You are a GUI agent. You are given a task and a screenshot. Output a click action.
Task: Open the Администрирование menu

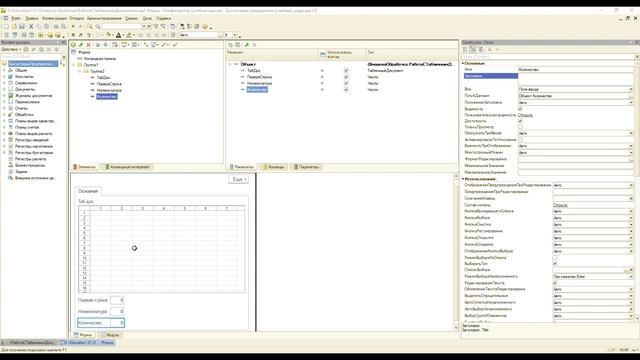point(104,18)
